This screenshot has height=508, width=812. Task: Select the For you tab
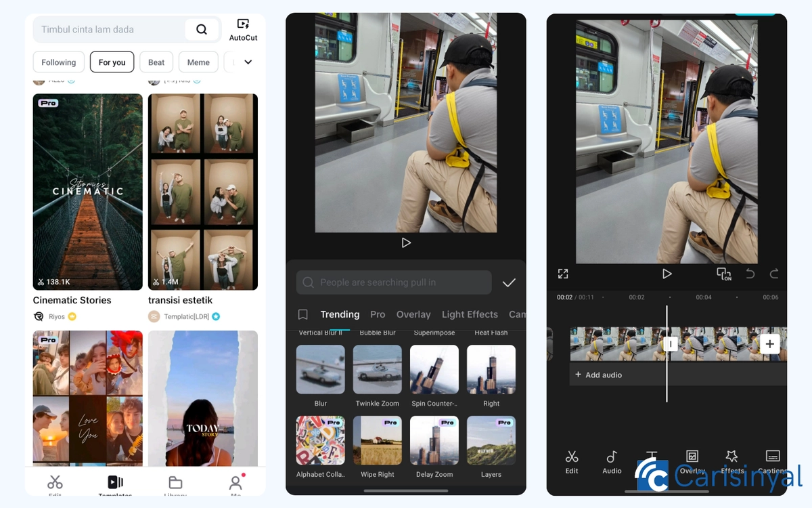(112, 62)
